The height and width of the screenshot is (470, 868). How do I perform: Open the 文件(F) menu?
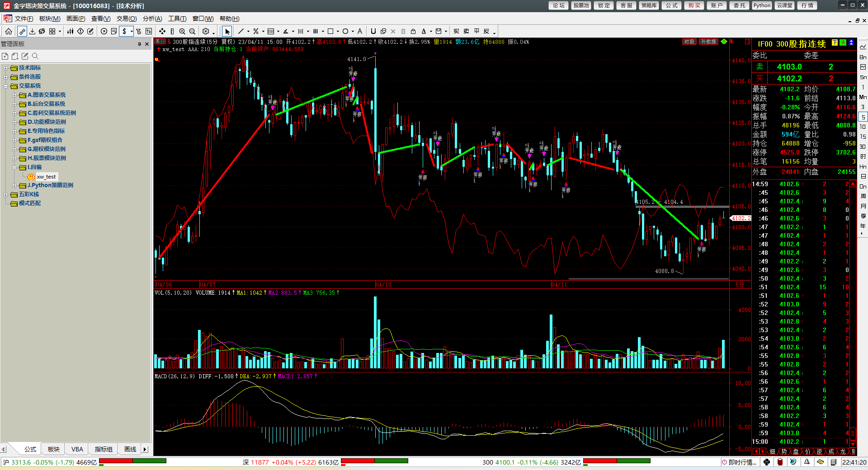pyautogui.click(x=24, y=19)
